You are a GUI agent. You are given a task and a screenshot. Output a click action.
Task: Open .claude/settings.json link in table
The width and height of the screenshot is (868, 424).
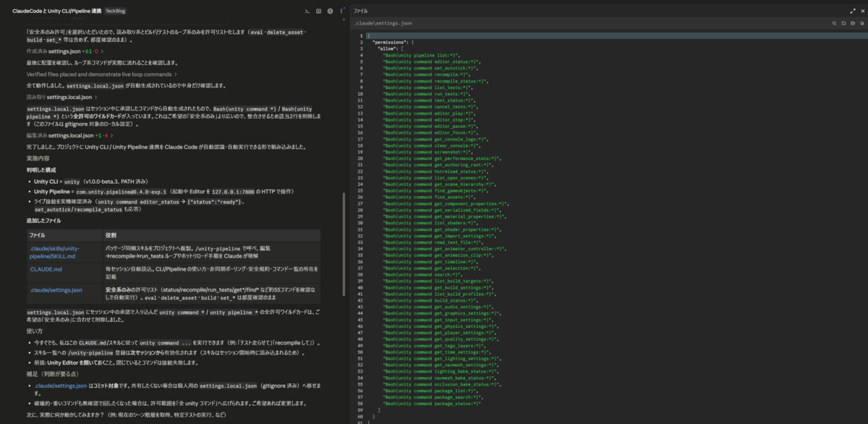(x=56, y=289)
